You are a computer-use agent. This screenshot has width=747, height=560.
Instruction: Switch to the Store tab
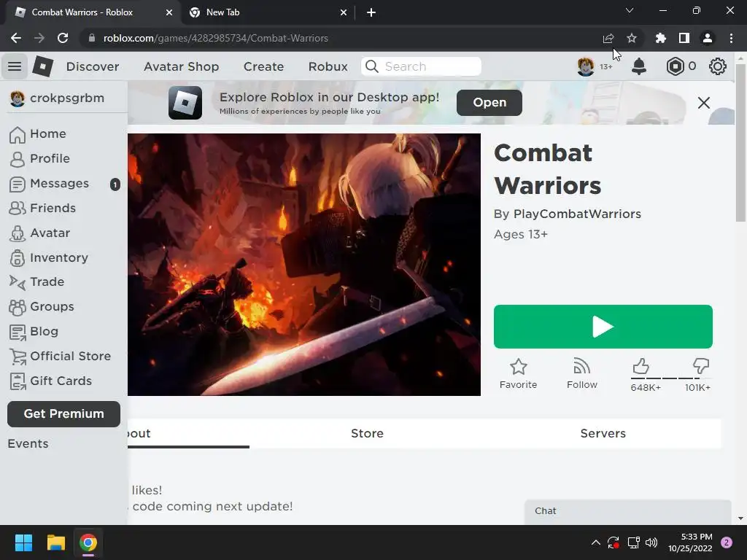click(368, 433)
